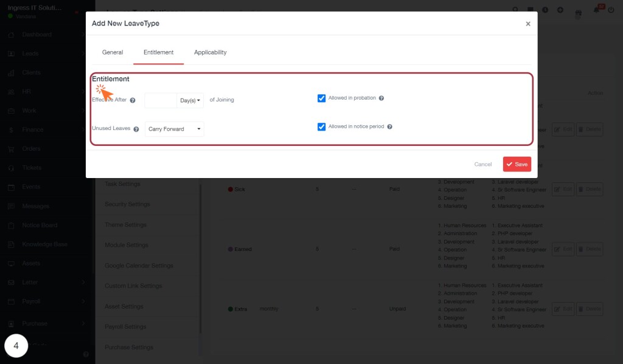Click the Work briefcase sidebar icon
This screenshot has height=364, width=623.
(11, 111)
